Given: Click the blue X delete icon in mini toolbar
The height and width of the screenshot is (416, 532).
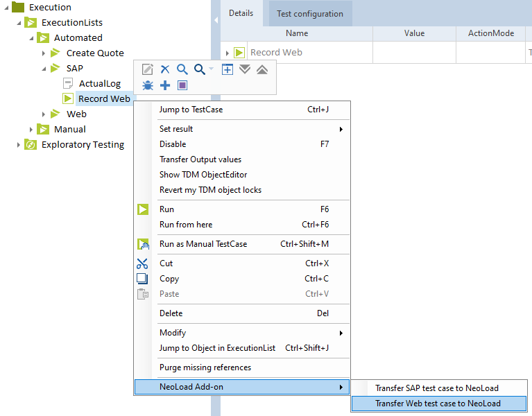Looking at the screenshot, I should coord(165,69).
